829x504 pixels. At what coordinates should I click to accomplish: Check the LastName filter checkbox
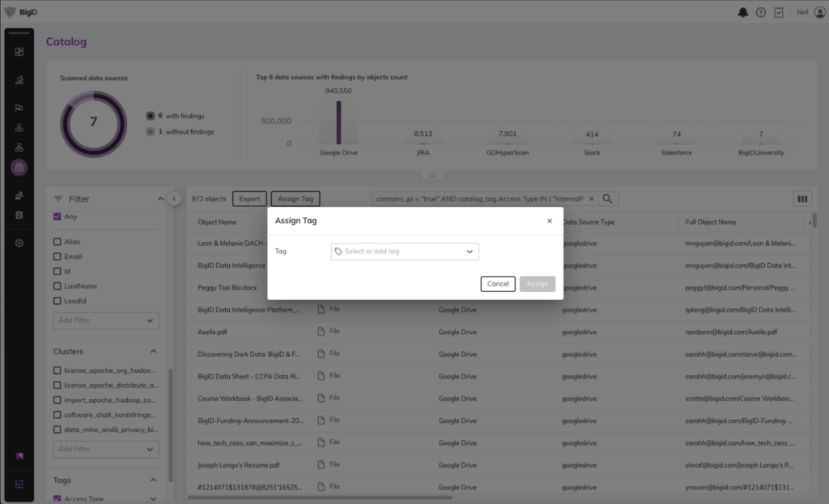57,286
